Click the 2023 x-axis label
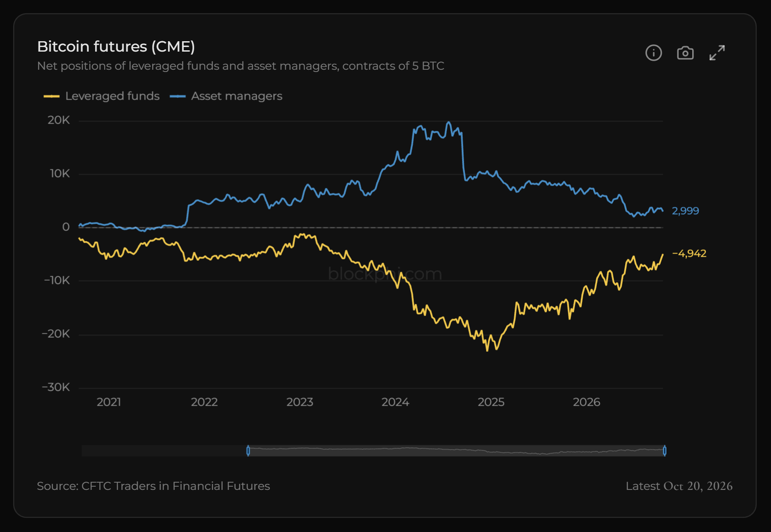771x532 pixels. coord(300,402)
